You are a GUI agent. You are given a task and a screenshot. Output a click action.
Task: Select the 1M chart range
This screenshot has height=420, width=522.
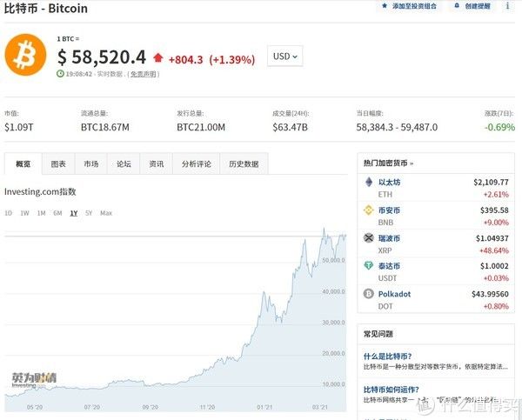click(x=41, y=213)
